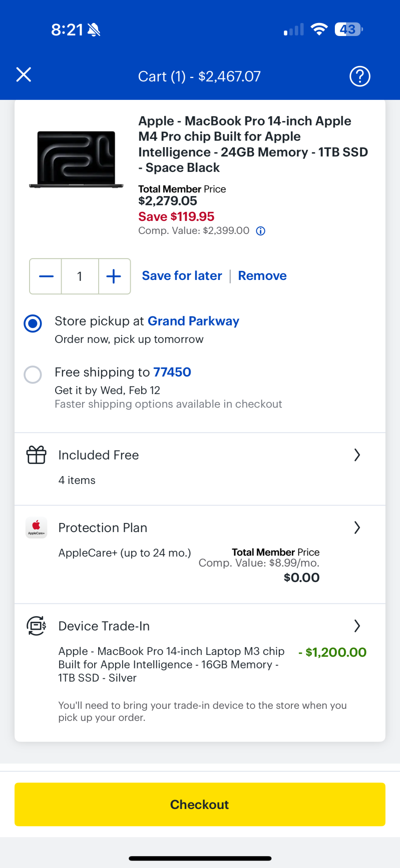
Task: Decrease quantity with the minus button
Action: (46, 276)
